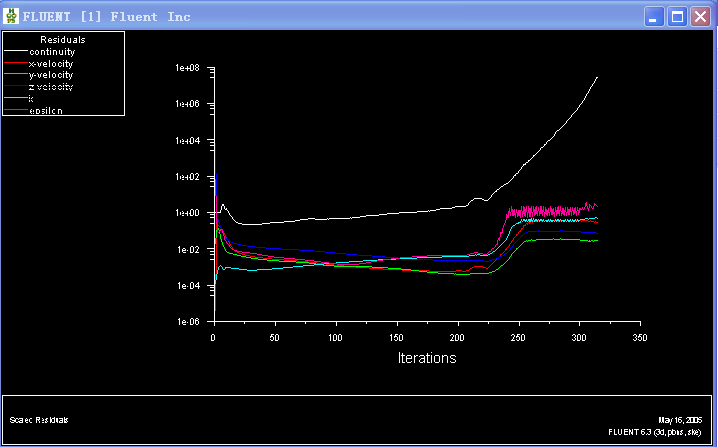Select the epsilon legend entry
The width and height of the screenshot is (718, 447).
click(46, 111)
